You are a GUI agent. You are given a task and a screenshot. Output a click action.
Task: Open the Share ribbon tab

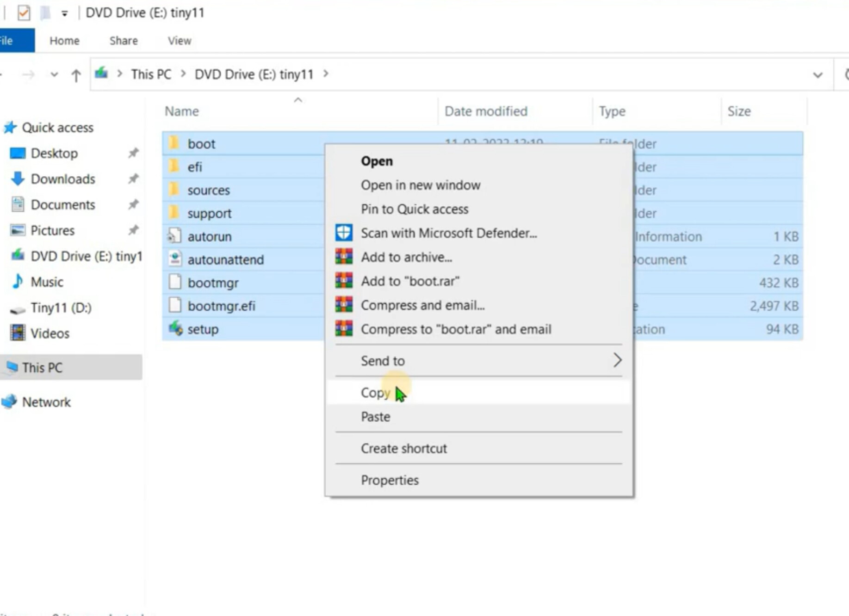coord(124,41)
